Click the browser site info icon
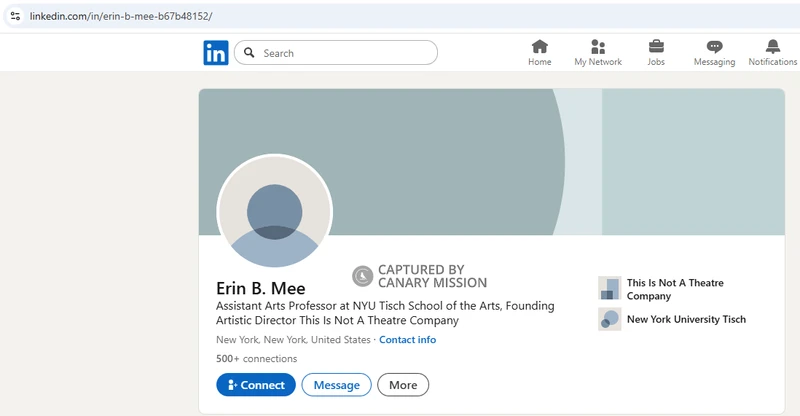This screenshot has width=800, height=416. [x=15, y=16]
